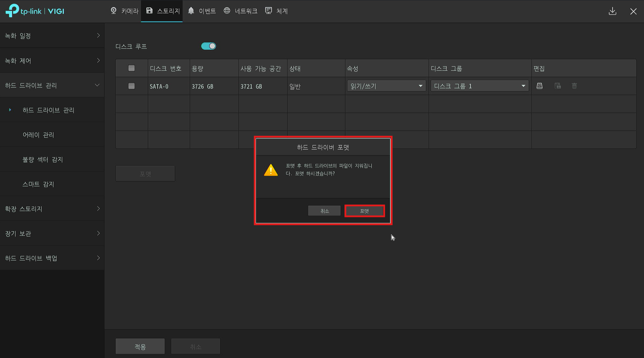Toggle the 디스크 루프 switch off
644x358 pixels.
click(x=208, y=46)
